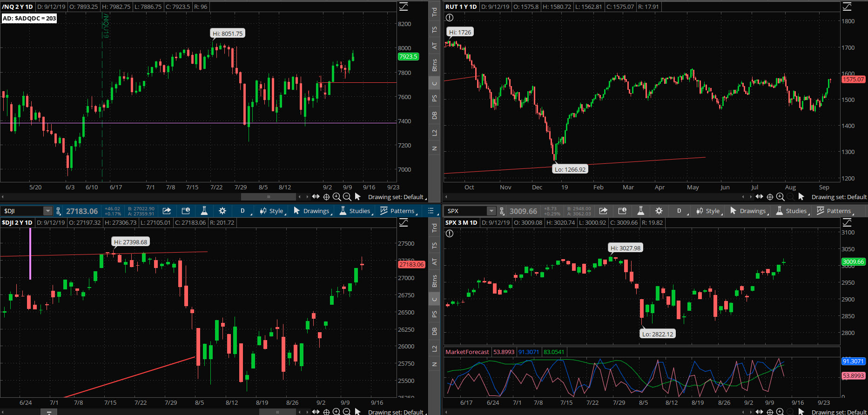Click the alert exclamation icon on the SPX chart

tap(449, 234)
